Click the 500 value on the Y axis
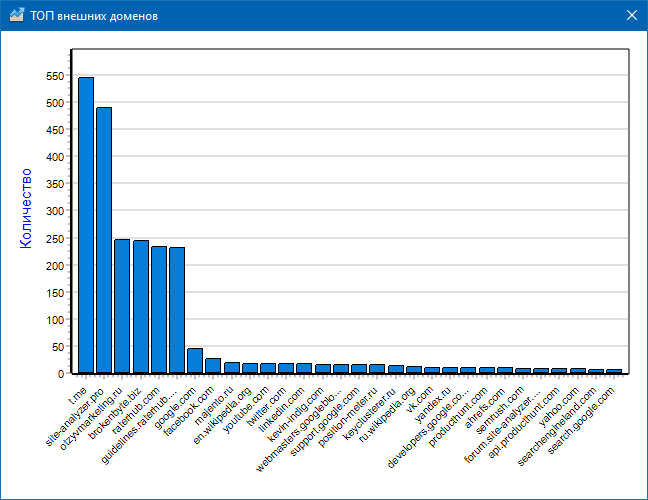The image size is (648, 500). pyautogui.click(x=55, y=103)
